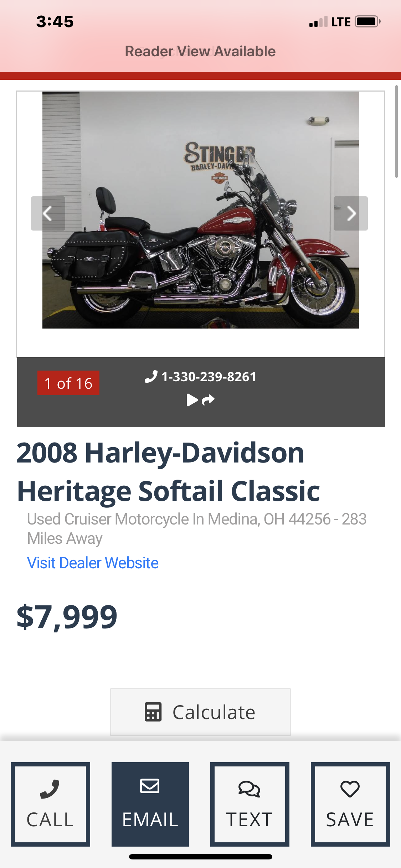Open the main Harley motorcycle photo

pyautogui.click(x=200, y=210)
